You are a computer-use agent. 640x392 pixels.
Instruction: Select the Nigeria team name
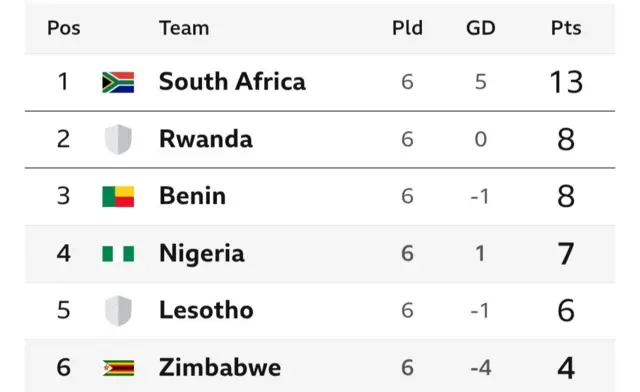tap(202, 254)
